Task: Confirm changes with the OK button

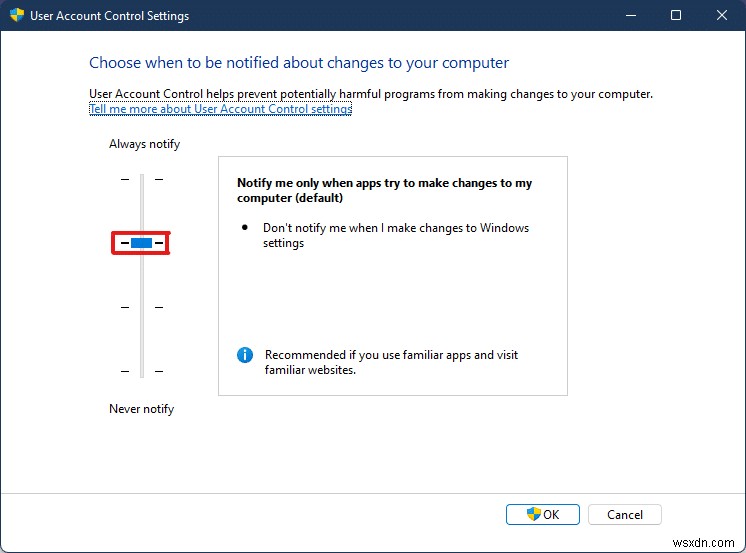Action: click(543, 514)
